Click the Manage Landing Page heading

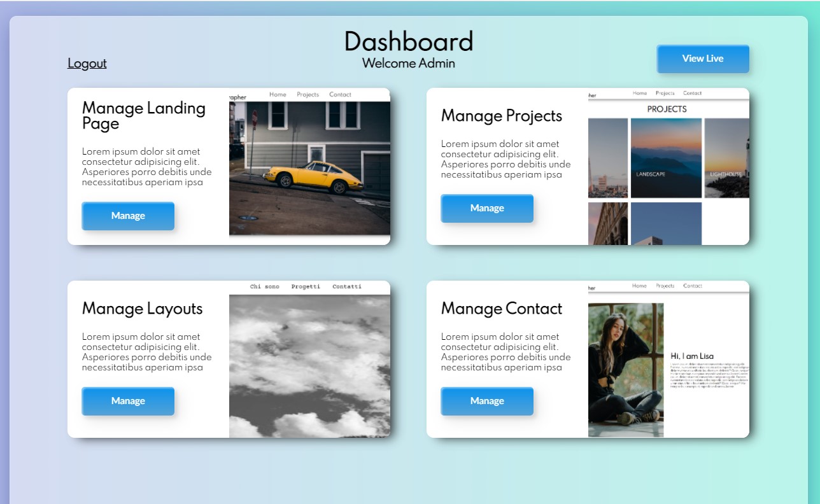click(144, 116)
